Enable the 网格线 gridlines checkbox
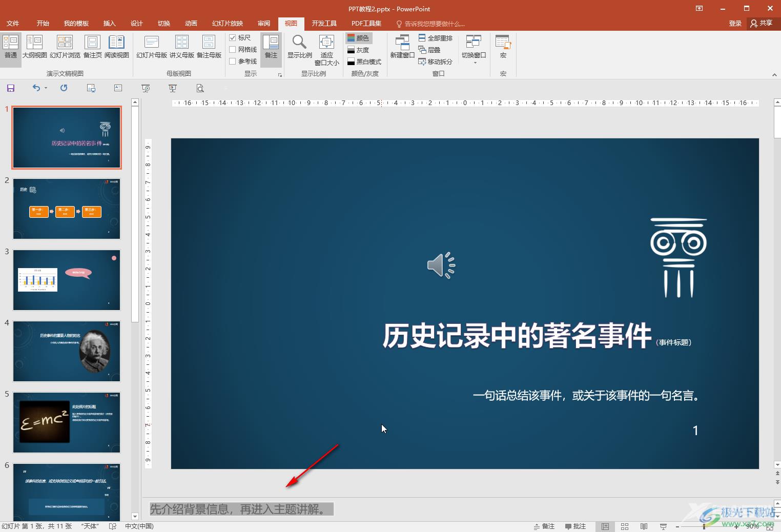 coord(233,49)
